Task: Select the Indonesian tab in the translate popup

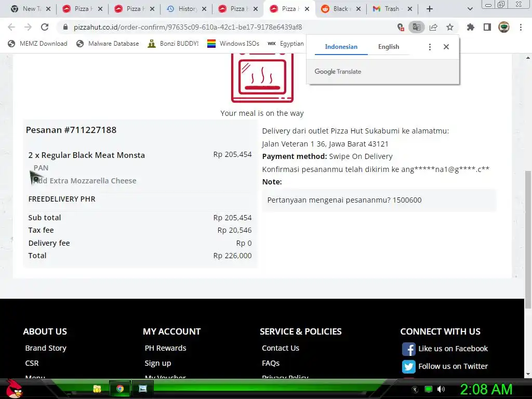Action: 341,47
